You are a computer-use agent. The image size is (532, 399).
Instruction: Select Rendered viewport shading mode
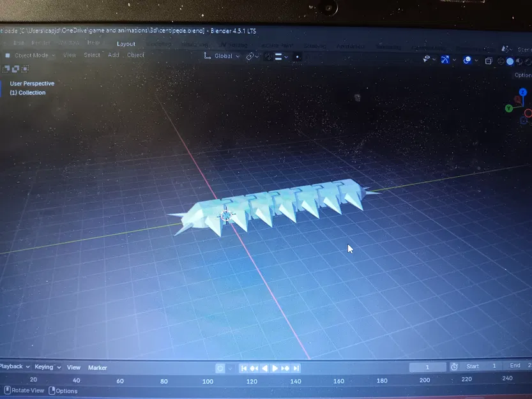pos(526,61)
